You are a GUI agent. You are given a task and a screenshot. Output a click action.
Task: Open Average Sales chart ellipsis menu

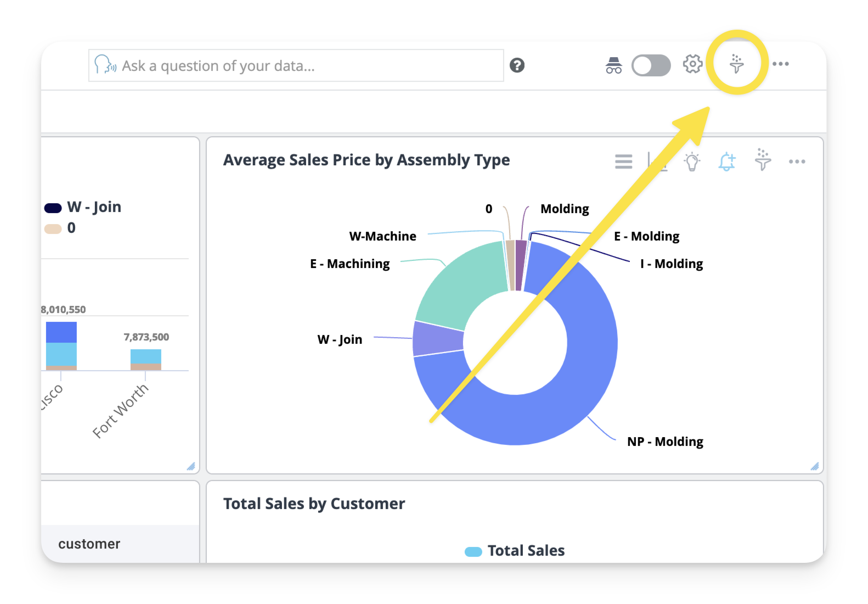tap(797, 161)
